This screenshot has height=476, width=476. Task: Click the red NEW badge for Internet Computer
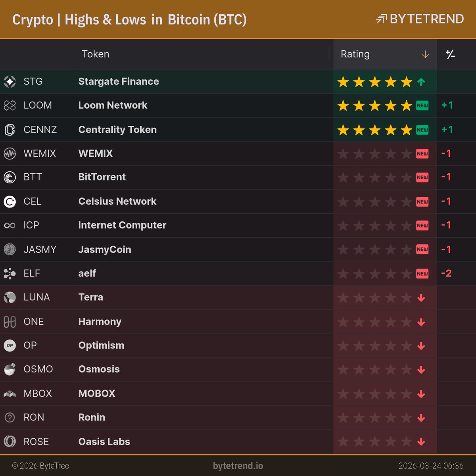(x=422, y=225)
